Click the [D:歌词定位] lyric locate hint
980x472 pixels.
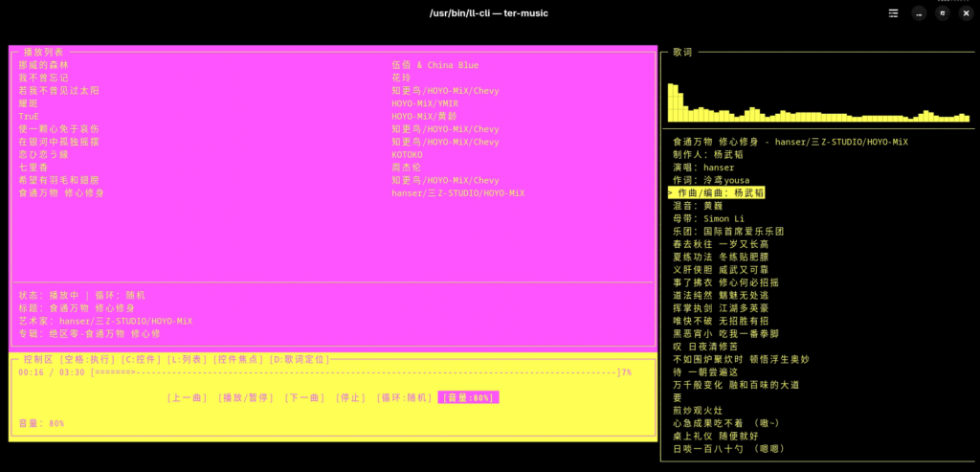(300, 359)
